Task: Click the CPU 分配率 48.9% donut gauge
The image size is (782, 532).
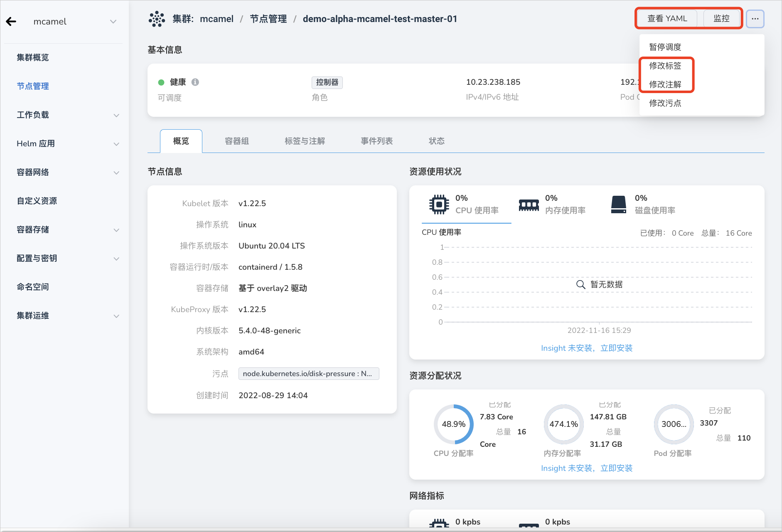Action: (454, 424)
